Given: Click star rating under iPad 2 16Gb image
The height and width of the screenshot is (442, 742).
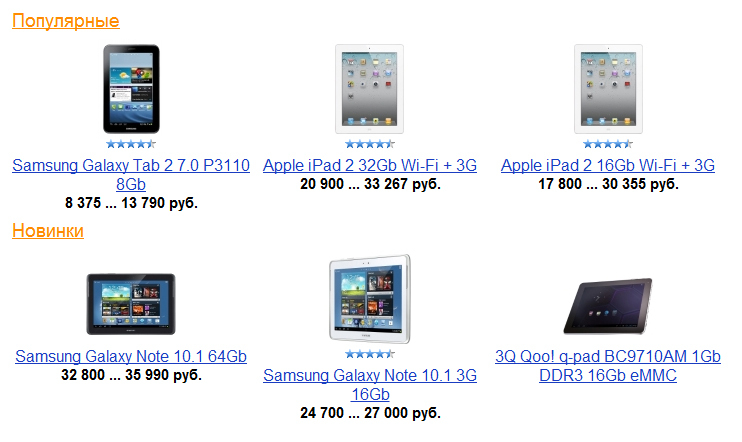Looking at the screenshot, I should point(608,144).
